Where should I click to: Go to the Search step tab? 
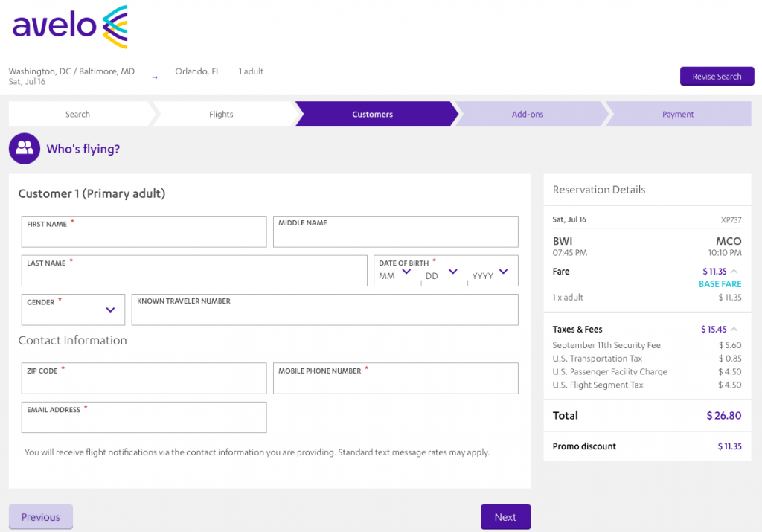[x=77, y=115]
